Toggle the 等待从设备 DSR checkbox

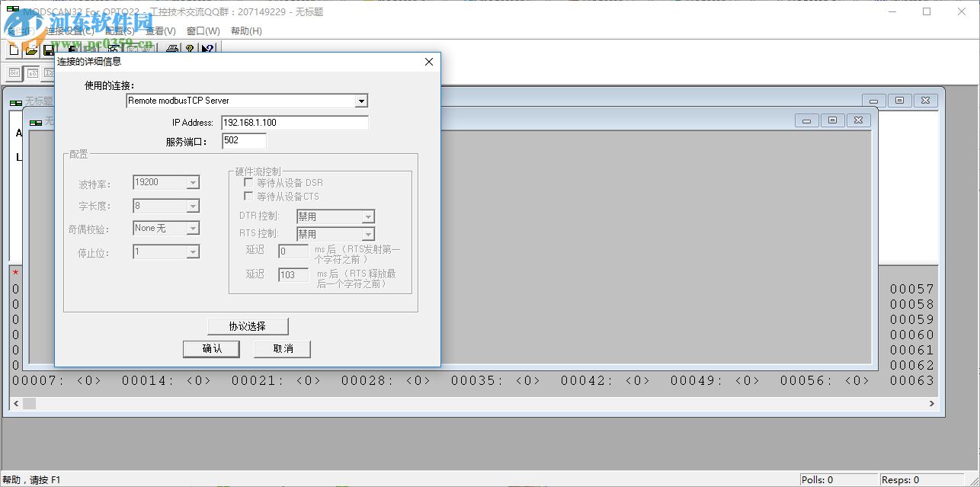click(x=248, y=183)
